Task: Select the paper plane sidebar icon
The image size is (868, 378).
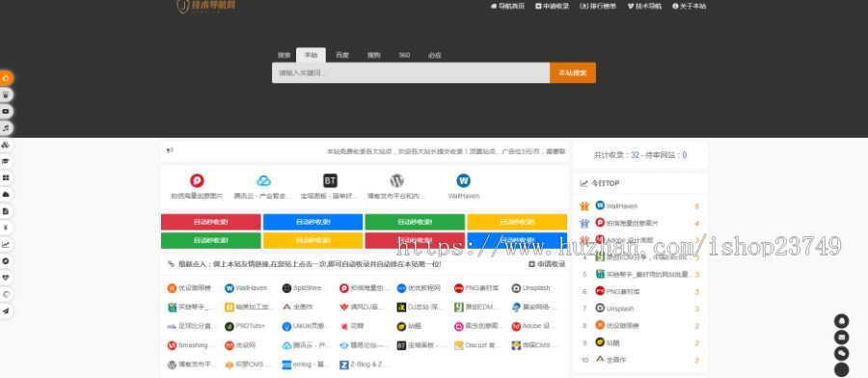Action: 6,310
